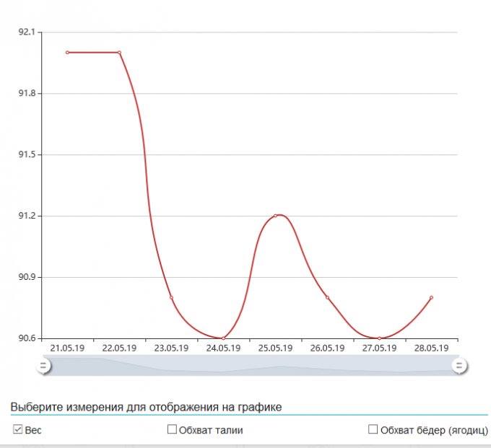Screen dimensions: 491x448
Task: Click the 23.05.19 data point marker
Action: [171, 297]
